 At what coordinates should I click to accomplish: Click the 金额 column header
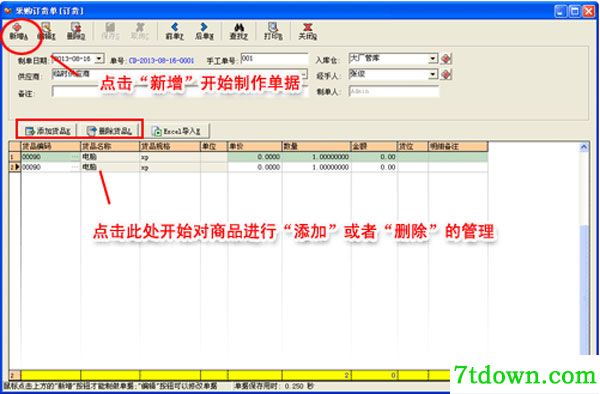[374, 146]
